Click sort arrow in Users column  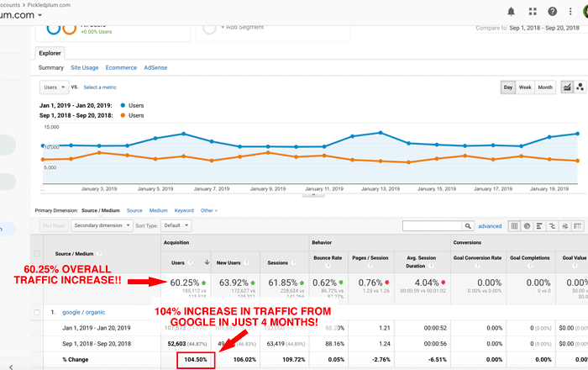(207, 262)
